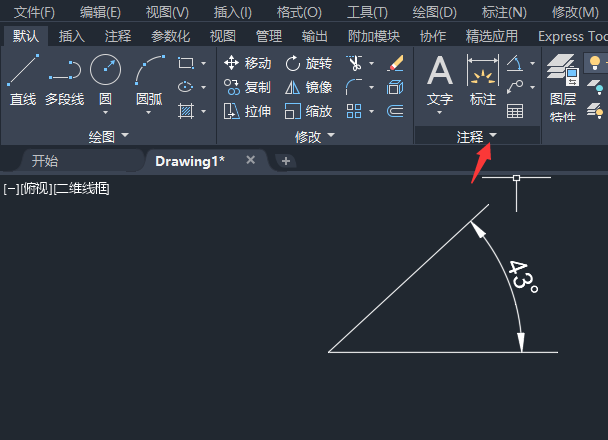
Task: Select the Dimension (标注) tool
Action: 483,81
